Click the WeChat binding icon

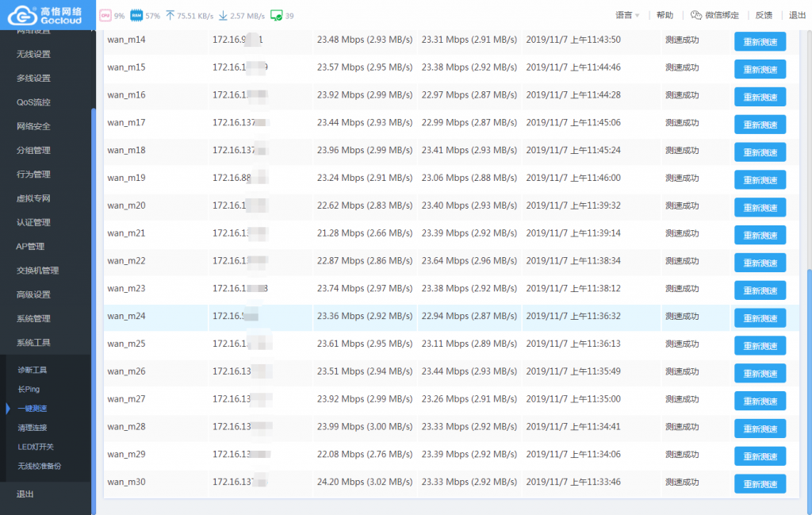click(x=696, y=15)
